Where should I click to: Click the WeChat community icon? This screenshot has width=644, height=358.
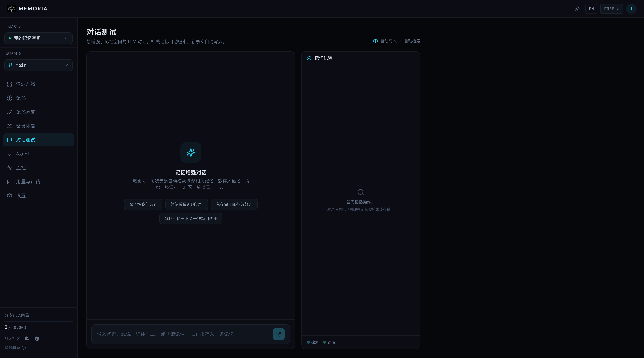[x=27, y=338]
